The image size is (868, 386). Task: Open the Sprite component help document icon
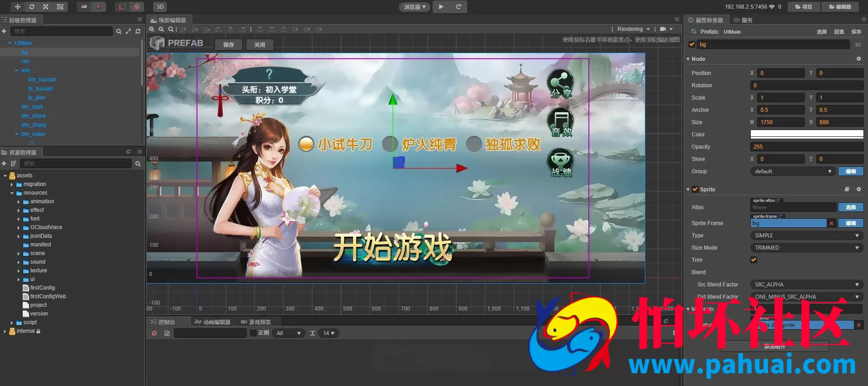point(847,189)
